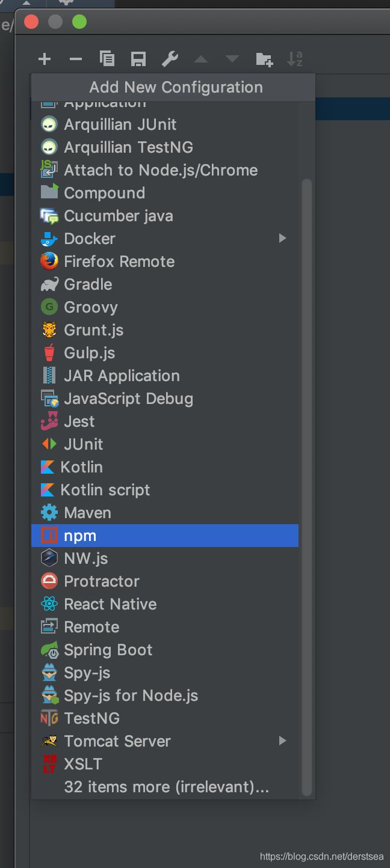Click the Save Configuration floppy icon
The image size is (390, 868).
click(x=138, y=59)
